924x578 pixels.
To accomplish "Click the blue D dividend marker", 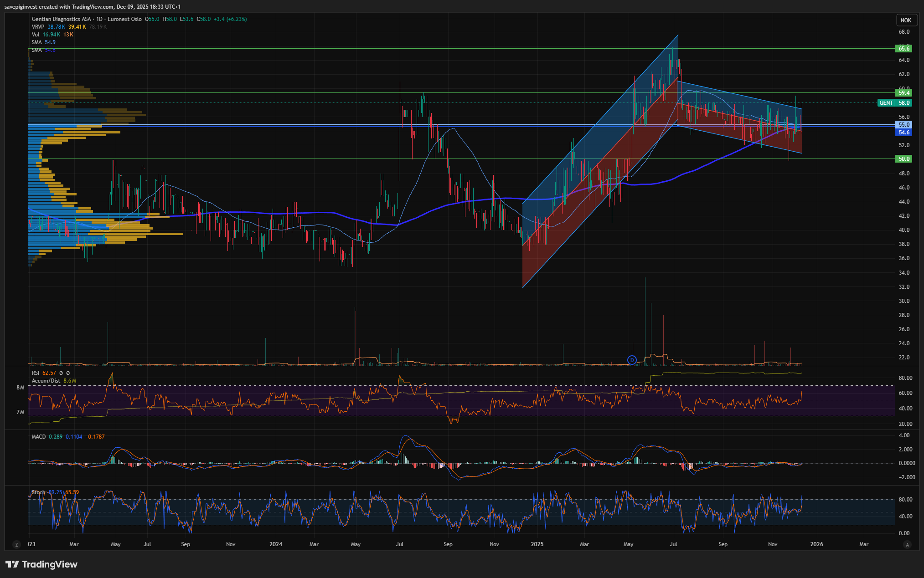I will [631, 360].
